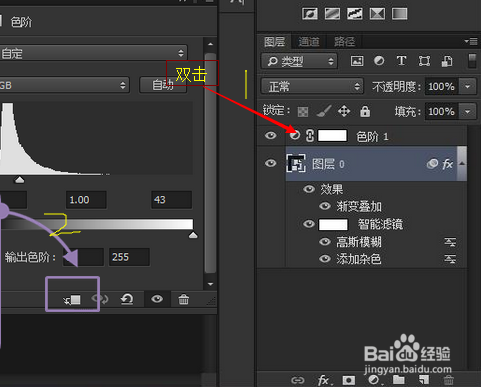
Task: Toggle 智能滤镜 smart filters visibility
Action: coord(309,224)
